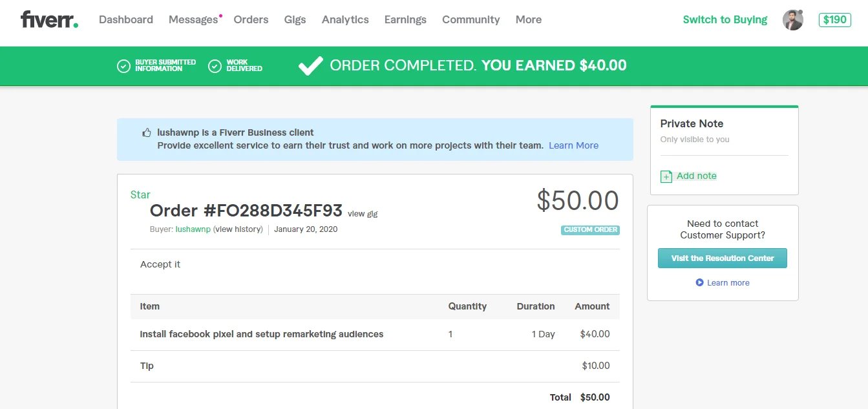The image size is (868, 409).
Task: Click the Custom Order tag
Action: [590, 230]
